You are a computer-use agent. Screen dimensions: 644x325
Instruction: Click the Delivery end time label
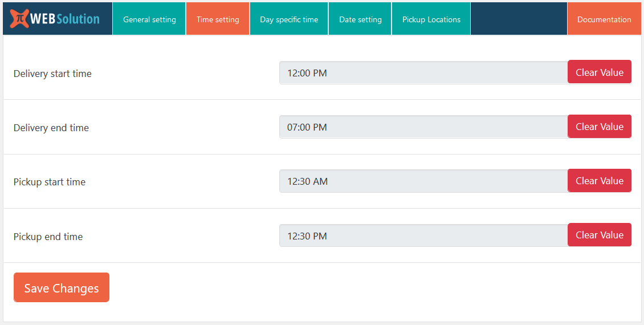pos(51,128)
